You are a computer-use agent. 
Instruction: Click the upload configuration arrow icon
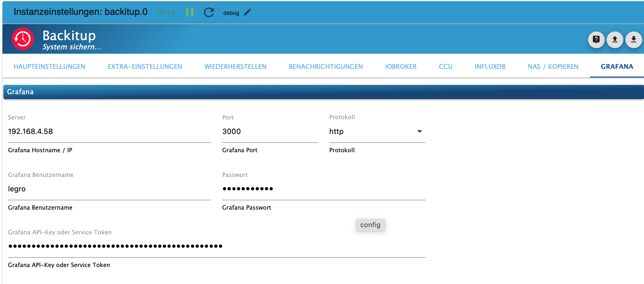coord(615,40)
